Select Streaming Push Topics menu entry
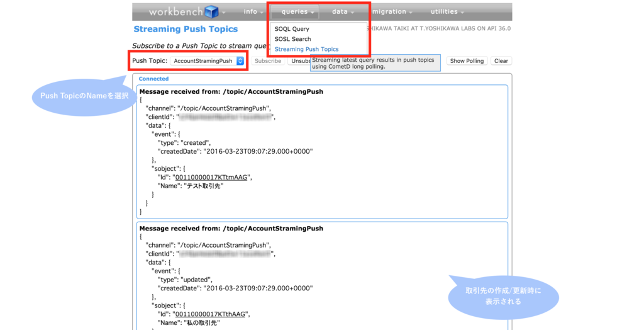The image size is (644, 330). click(306, 49)
